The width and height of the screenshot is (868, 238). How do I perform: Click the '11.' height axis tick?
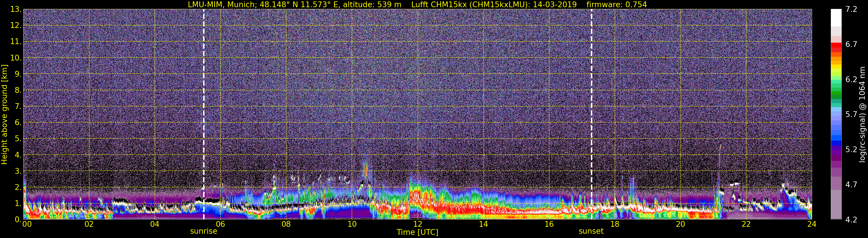[x=16, y=41]
